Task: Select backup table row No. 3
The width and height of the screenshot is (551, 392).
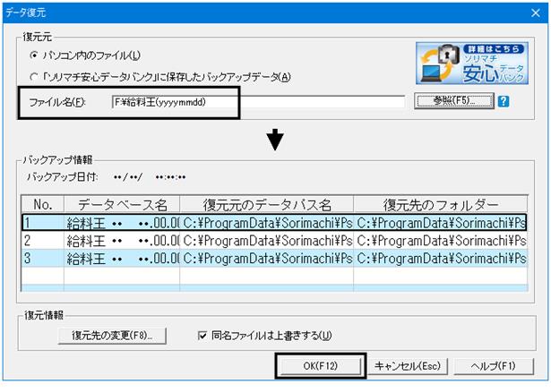Action: coord(274,259)
